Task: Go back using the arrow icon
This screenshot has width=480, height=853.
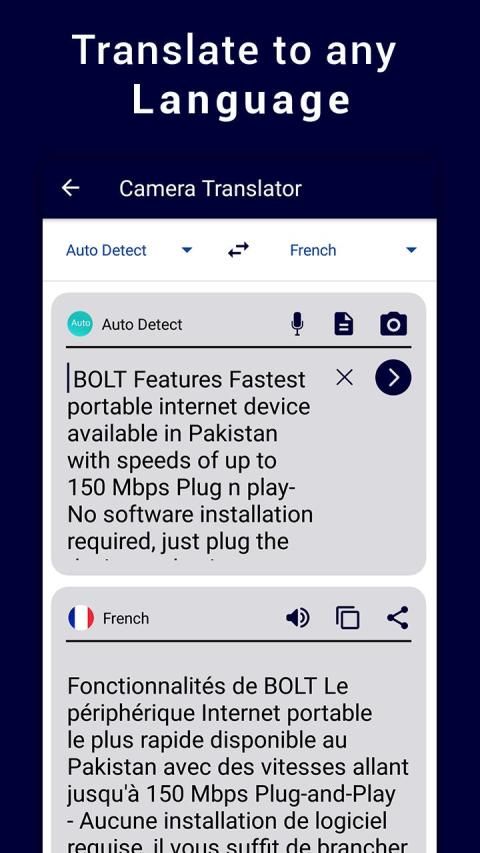Action: tap(70, 188)
